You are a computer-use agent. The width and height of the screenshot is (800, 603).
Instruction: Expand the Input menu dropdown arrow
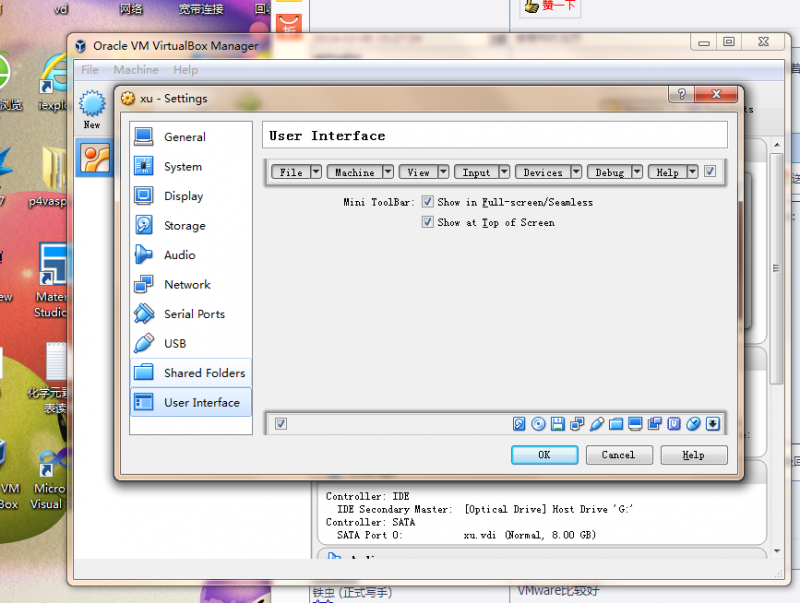tap(504, 172)
